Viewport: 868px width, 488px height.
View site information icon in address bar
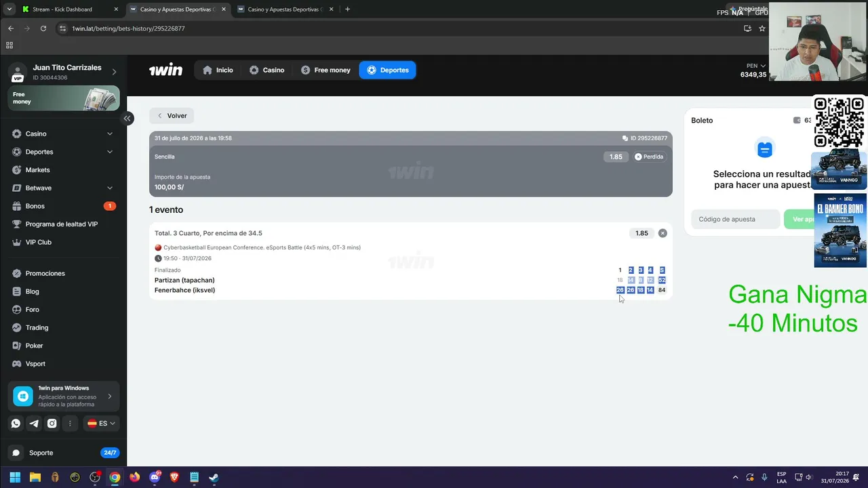click(63, 28)
